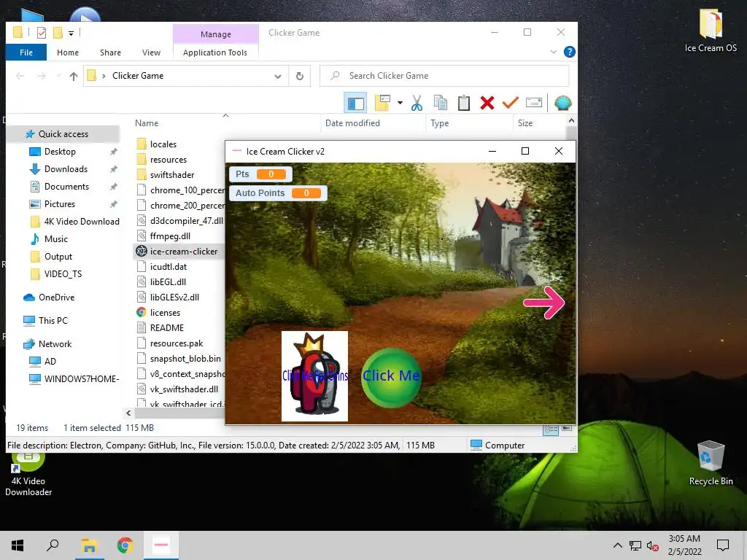Viewport: 747px width, 560px height.
Task: Open Pictures in the navigation pane
Action: tap(60, 204)
